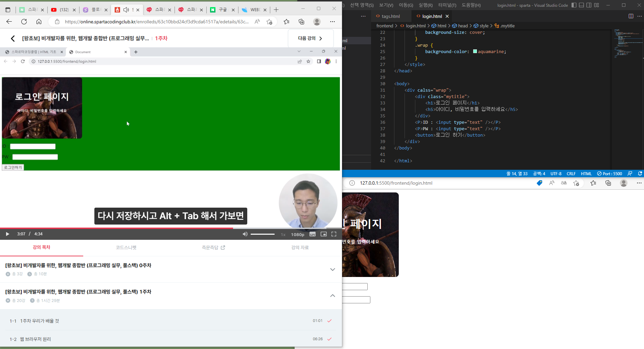Select the 강의 목차 tab
The height and width of the screenshot is (349, 644).
pyautogui.click(x=42, y=248)
